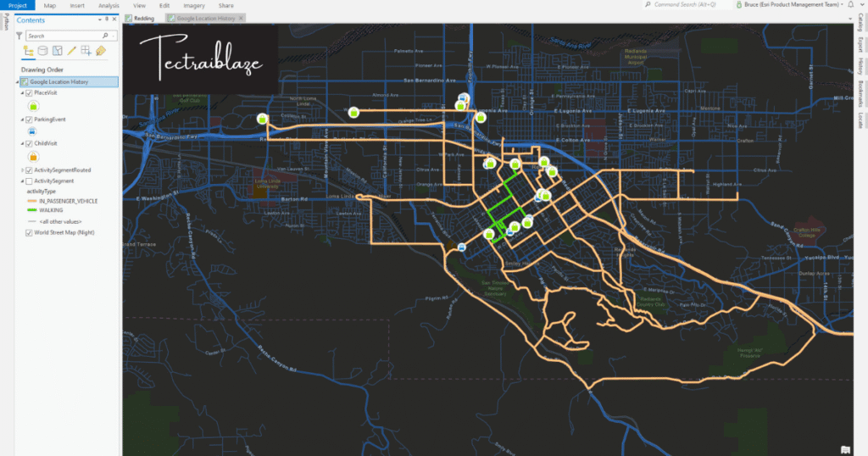The width and height of the screenshot is (868, 456).
Task: Click WALKING green line swatch
Action: coord(32,210)
